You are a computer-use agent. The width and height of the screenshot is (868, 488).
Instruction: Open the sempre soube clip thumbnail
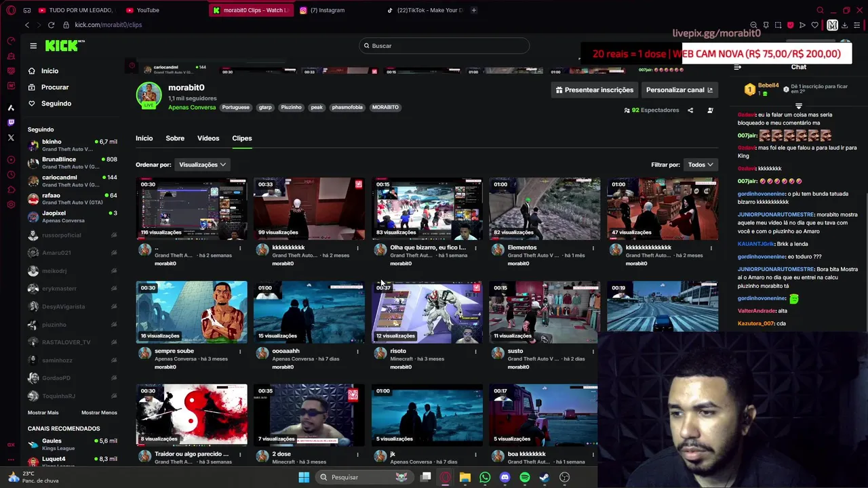(191, 312)
